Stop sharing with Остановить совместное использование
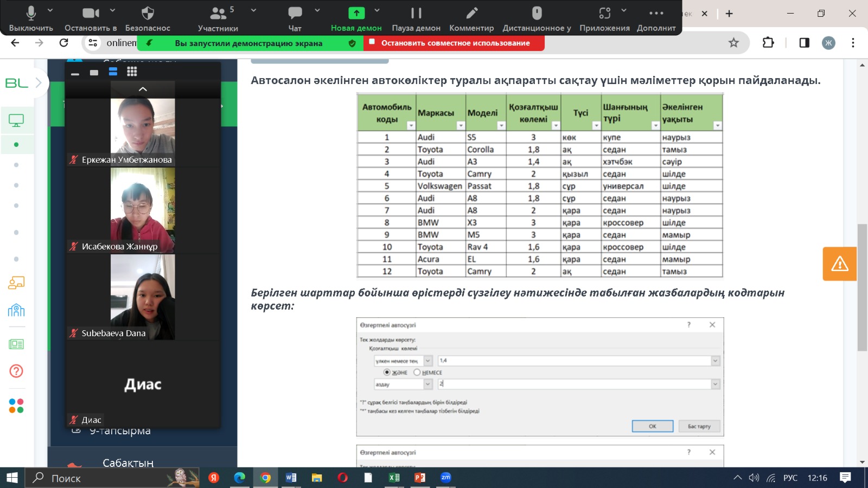The image size is (868, 488). 454,43
